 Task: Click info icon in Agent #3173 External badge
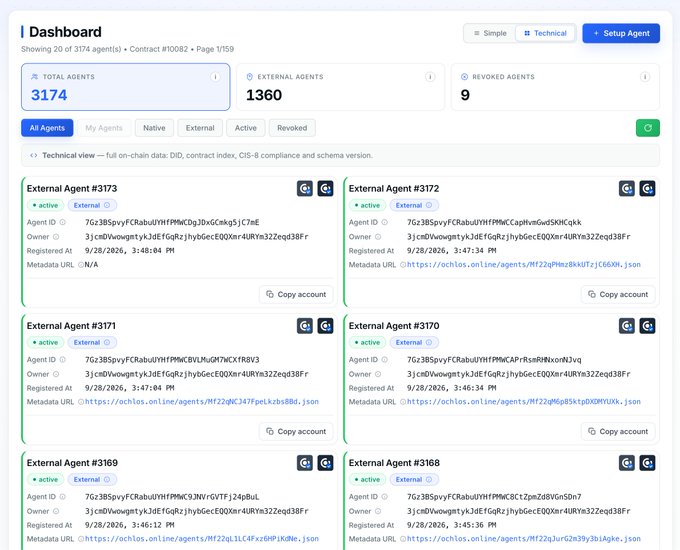click(107, 205)
